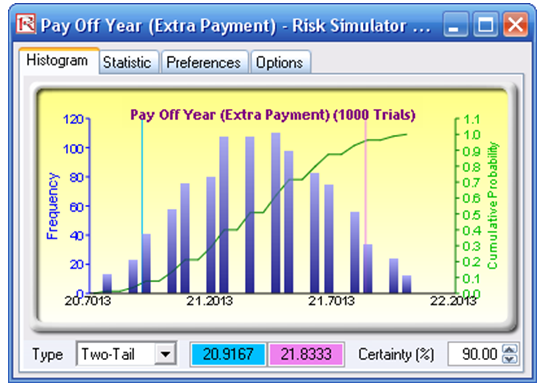The width and height of the screenshot is (551, 391).
Task: Close the Pay Off Year forecast window
Action: tap(515, 24)
